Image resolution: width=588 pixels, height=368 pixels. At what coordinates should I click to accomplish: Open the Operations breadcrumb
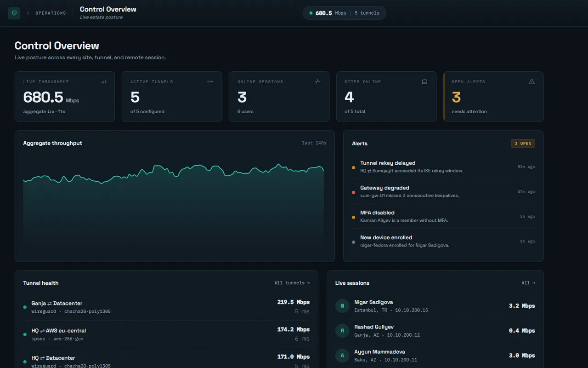[x=51, y=13]
